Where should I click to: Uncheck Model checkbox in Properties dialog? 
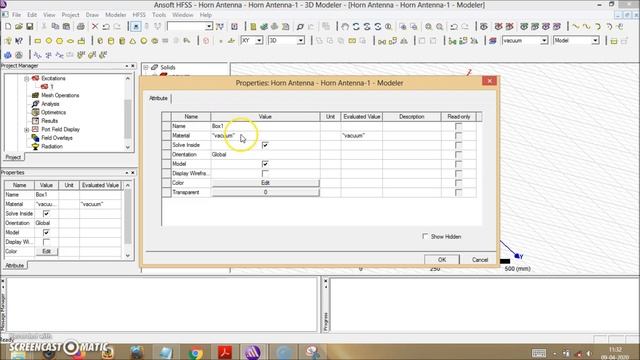click(x=265, y=164)
